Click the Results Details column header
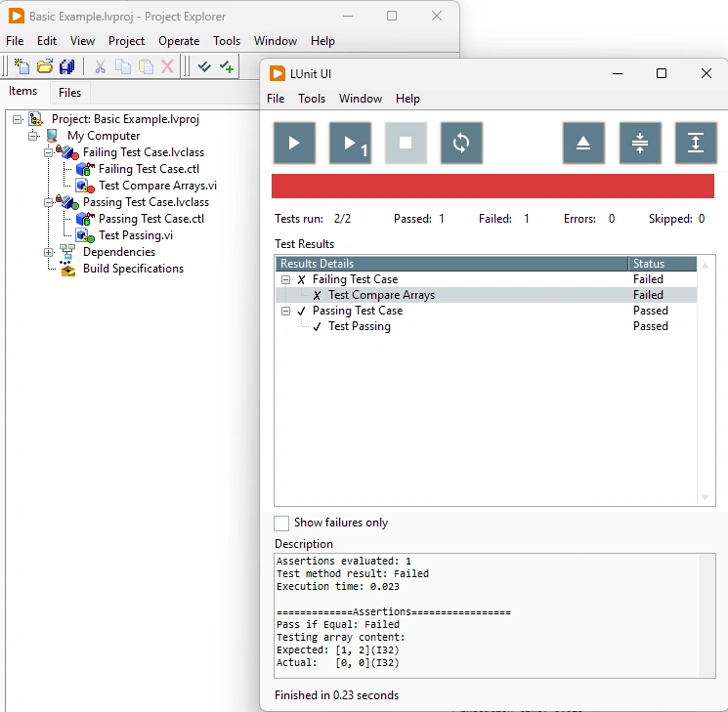The image size is (728, 712). pyautogui.click(x=451, y=264)
